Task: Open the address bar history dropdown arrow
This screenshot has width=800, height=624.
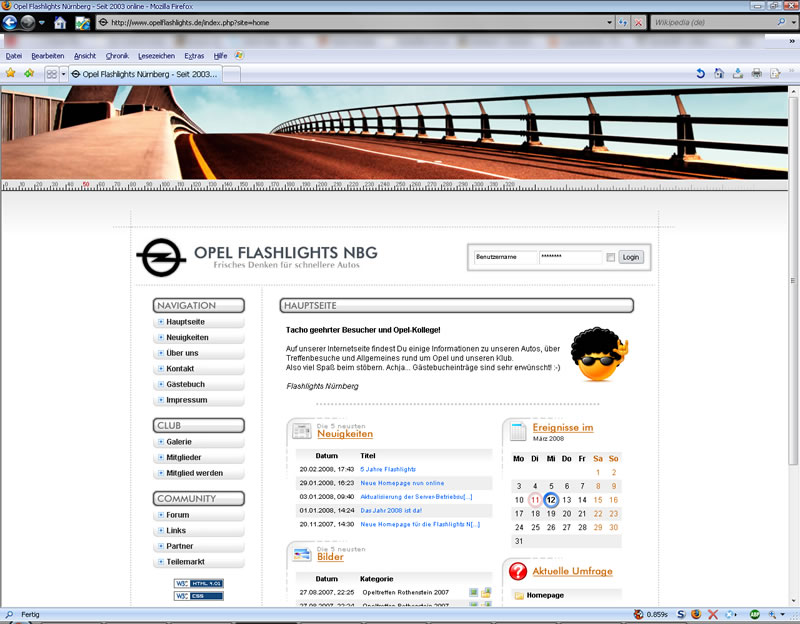Action: [609, 22]
